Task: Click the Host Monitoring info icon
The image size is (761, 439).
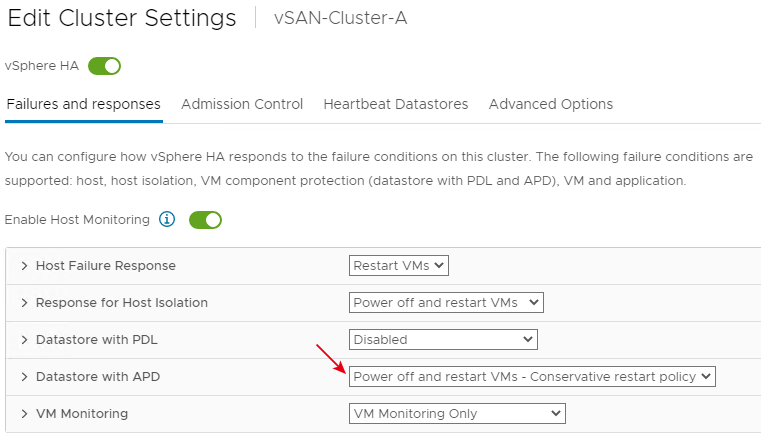Action: tap(167, 220)
